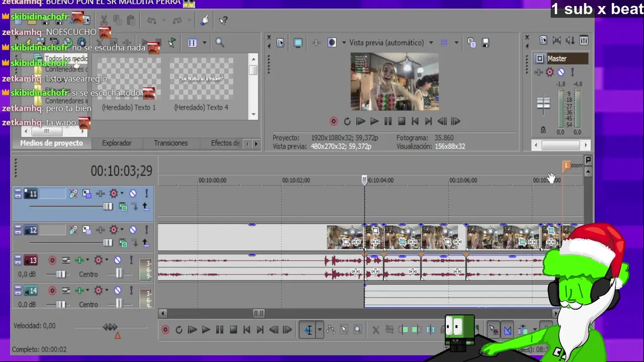Go to end in bottom transport

click(260, 330)
